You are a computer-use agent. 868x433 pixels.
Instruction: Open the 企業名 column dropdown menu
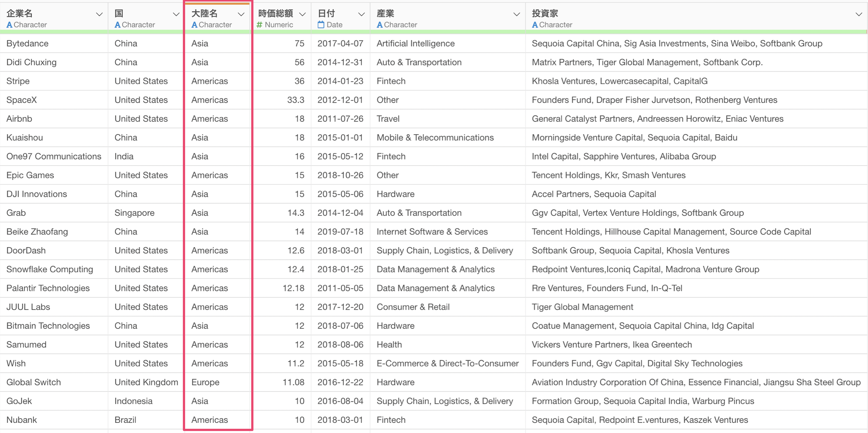(99, 14)
